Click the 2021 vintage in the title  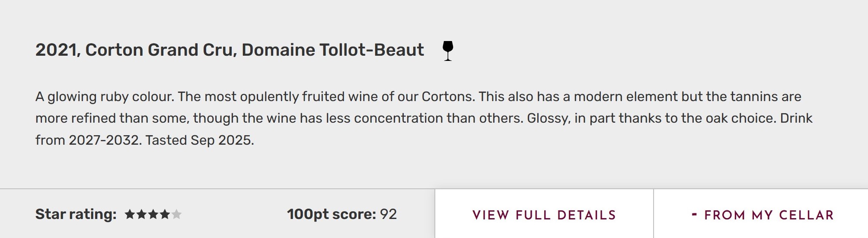click(57, 50)
